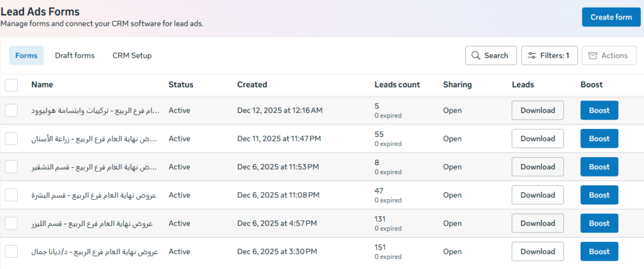This screenshot has height=269, width=644.
Task: Tick the select-all checkbox in table header
Action: (x=11, y=85)
